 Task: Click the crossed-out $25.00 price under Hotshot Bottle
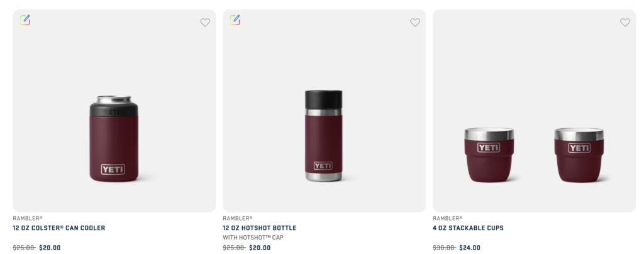(x=234, y=248)
